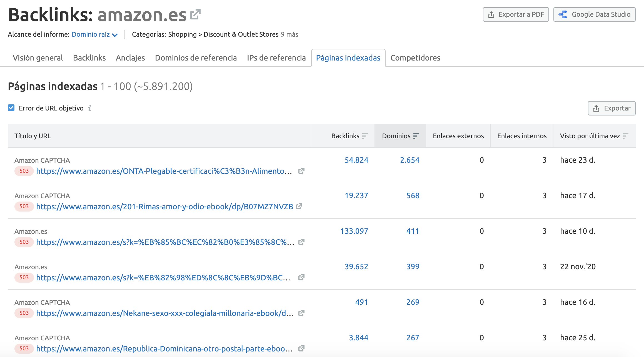644x357 pixels.
Task: Click '22 nov.'20' last seen value
Action: [x=578, y=267]
